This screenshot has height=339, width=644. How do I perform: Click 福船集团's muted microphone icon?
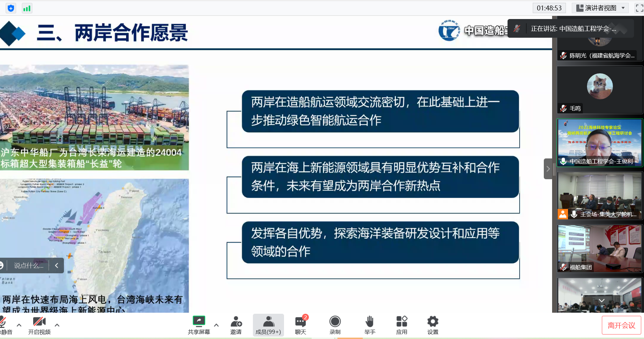[563, 267]
